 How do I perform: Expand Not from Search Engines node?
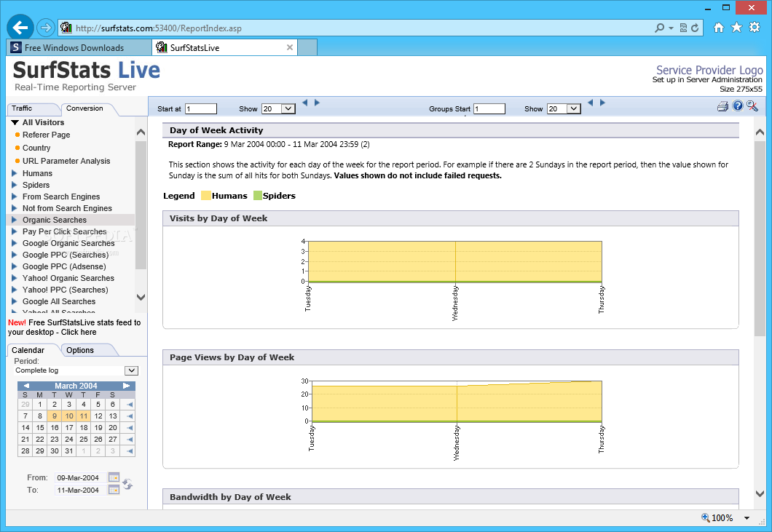[x=15, y=208]
